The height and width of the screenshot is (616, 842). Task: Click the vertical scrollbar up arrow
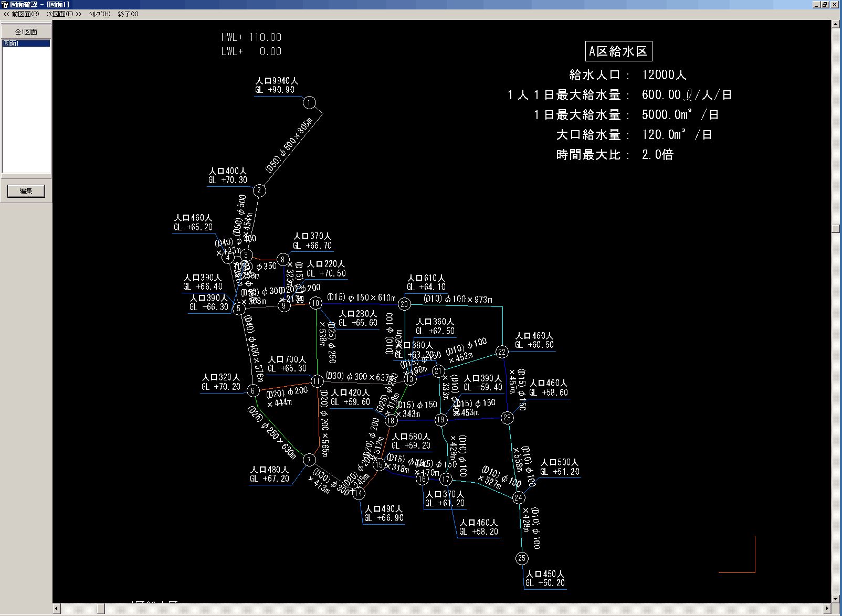[836, 24]
